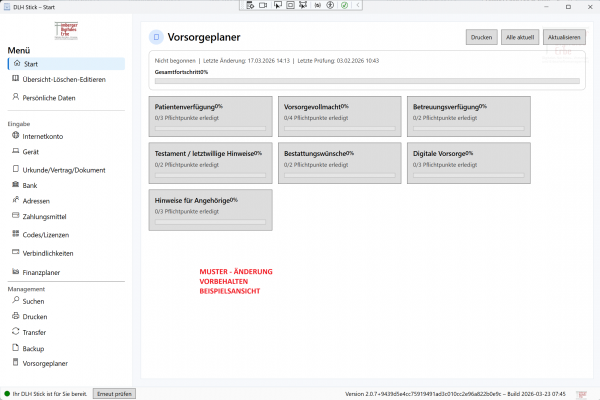Open Übersicht-Löschen-Editieren menu entry
This screenshot has height=400, width=600.
(x=63, y=80)
